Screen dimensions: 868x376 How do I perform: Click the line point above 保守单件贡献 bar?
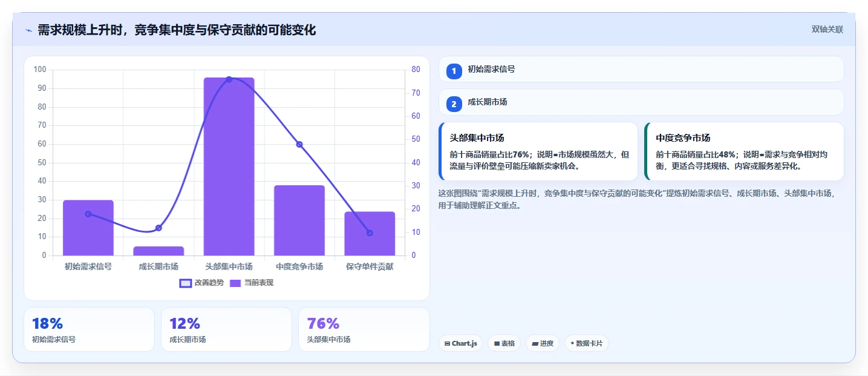370,233
